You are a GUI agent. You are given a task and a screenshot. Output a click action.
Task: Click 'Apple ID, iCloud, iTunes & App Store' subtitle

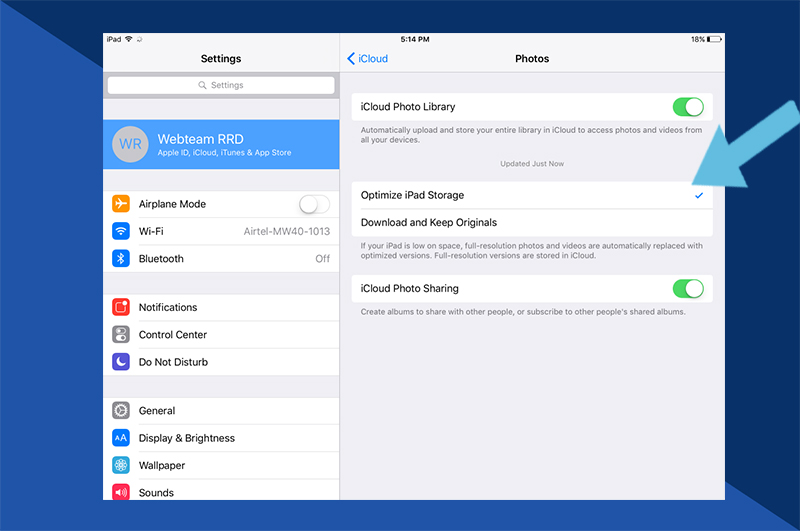pos(224,153)
